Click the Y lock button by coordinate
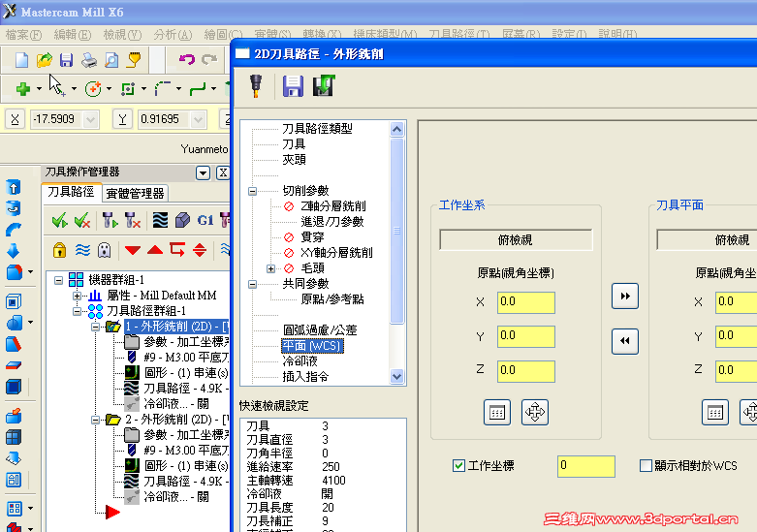 coord(123,119)
